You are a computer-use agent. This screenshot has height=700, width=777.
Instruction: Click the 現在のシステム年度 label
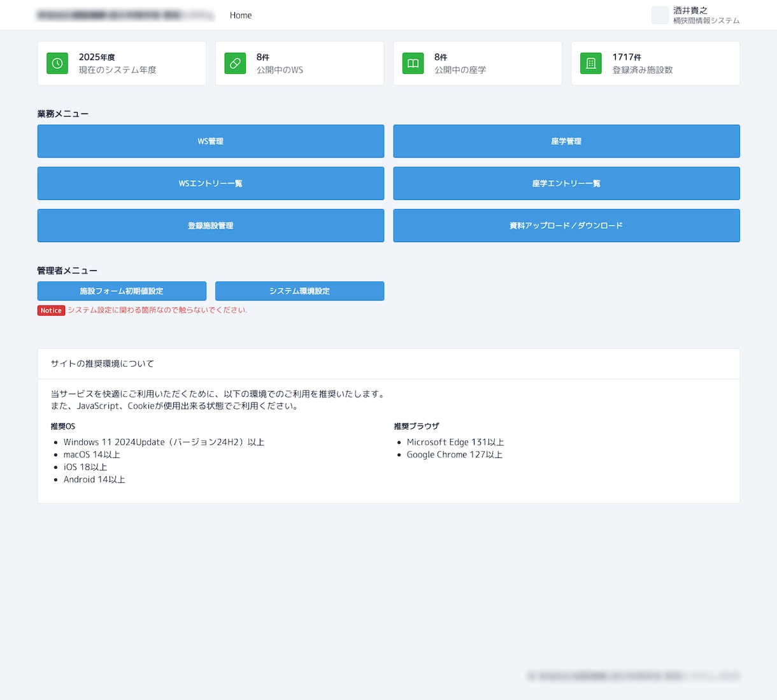coord(117,70)
